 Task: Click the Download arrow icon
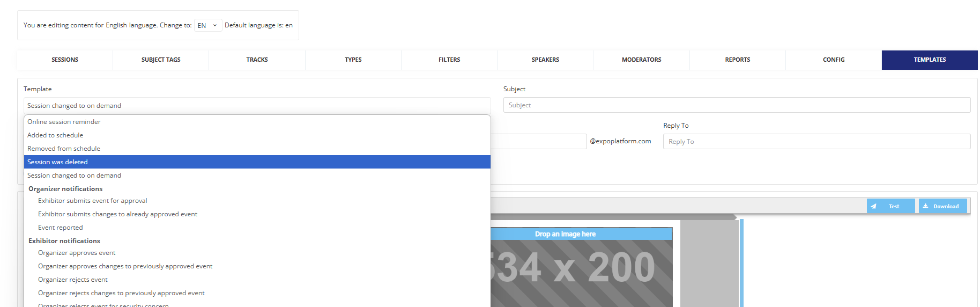(x=925, y=206)
